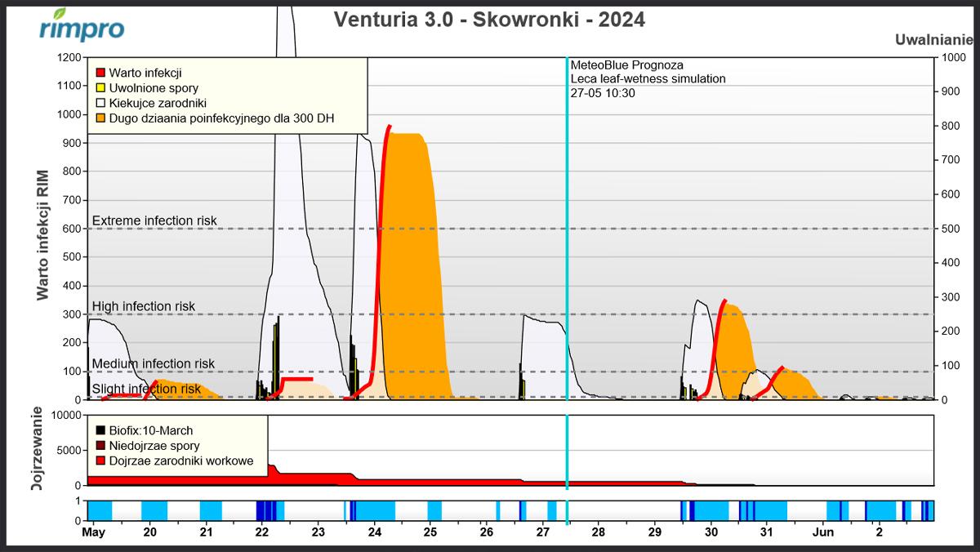Select the 'Jun' label on the time axis
The width and height of the screenshot is (980, 552).
point(822,532)
